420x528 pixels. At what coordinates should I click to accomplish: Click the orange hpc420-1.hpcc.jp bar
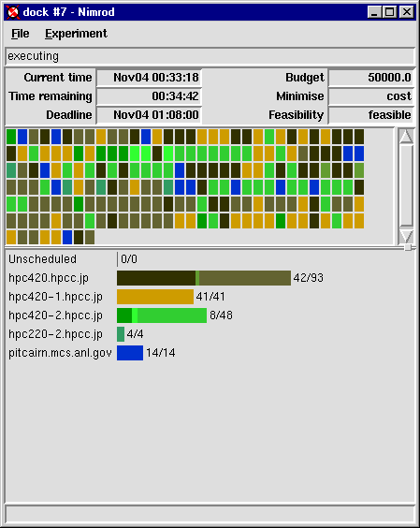pyautogui.click(x=155, y=297)
